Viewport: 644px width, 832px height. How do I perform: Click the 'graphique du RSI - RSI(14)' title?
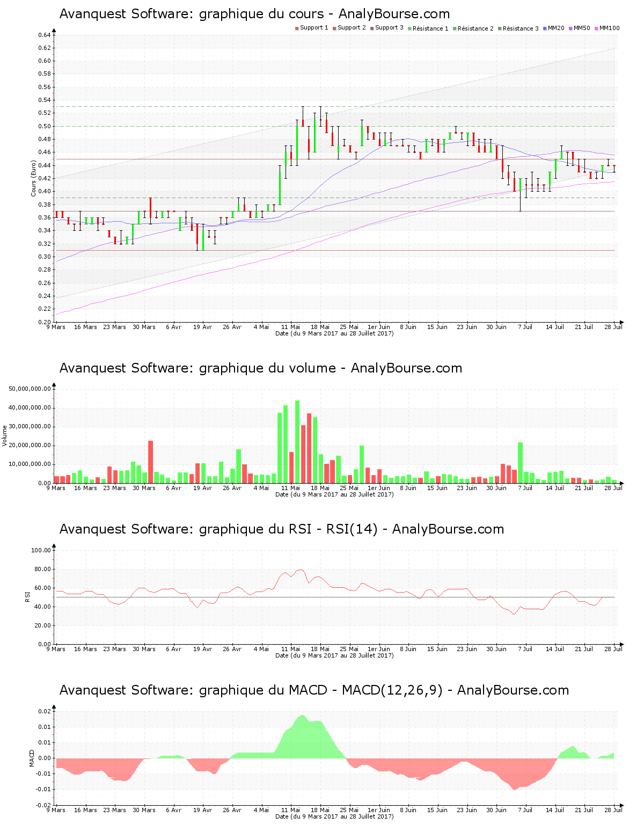coord(282,529)
